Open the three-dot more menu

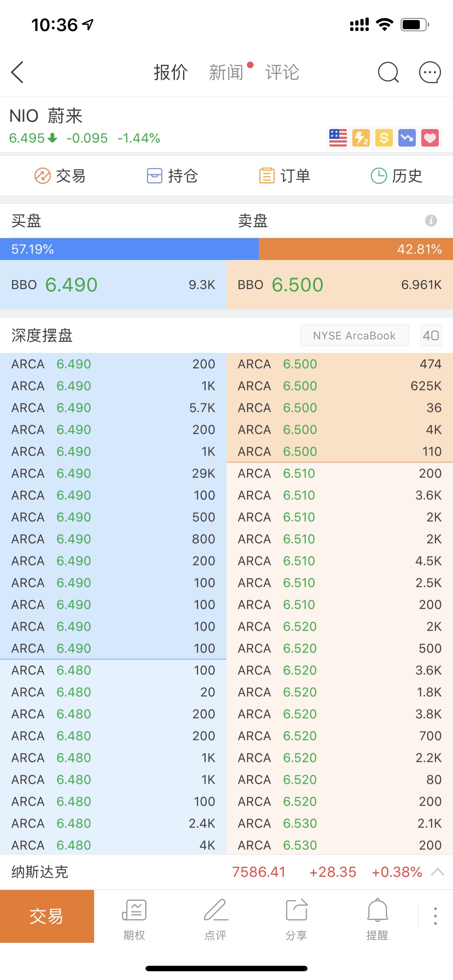coord(435,916)
